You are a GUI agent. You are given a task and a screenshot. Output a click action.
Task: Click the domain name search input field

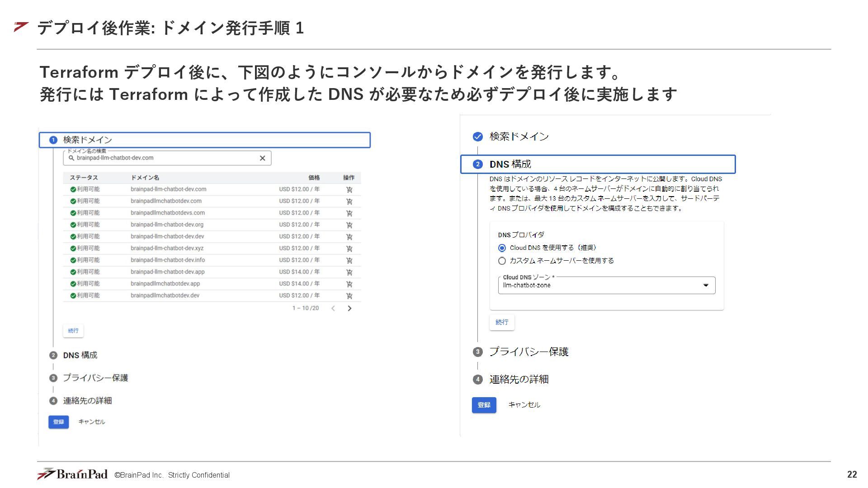point(163,158)
